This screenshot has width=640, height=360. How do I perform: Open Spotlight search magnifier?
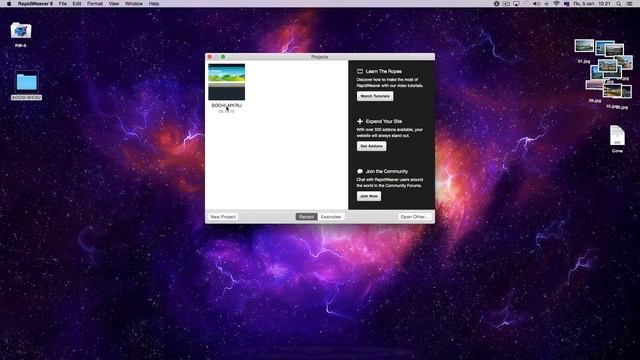click(619, 4)
